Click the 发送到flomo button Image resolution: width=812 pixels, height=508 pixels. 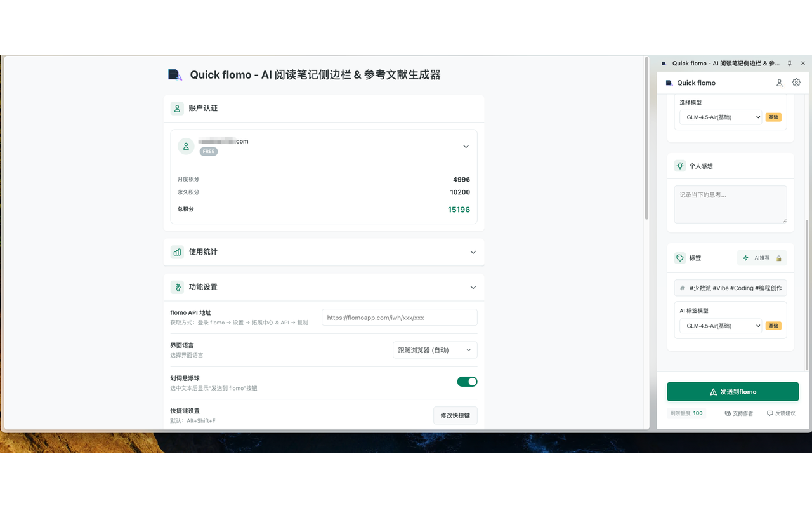point(733,392)
